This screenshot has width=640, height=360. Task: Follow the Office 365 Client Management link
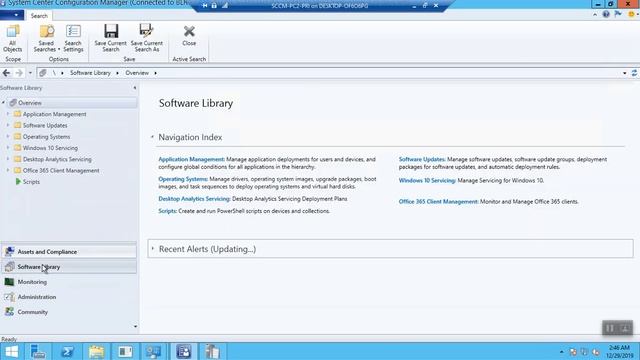click(x=438, y=202)
